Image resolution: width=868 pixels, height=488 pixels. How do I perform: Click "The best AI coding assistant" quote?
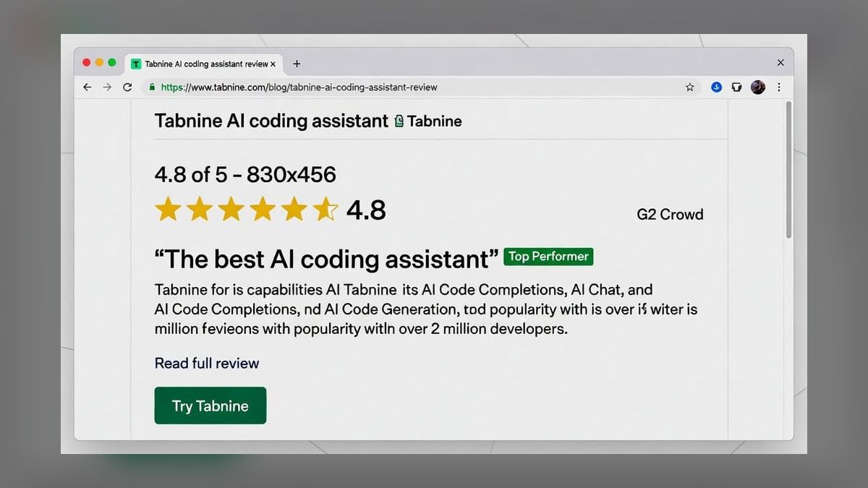tap(327, 258)
